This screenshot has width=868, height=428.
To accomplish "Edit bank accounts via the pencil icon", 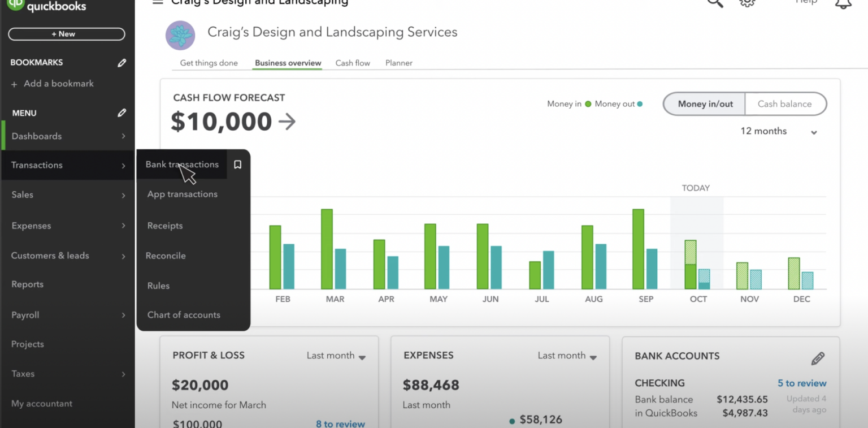I will [x=818, y=358].
